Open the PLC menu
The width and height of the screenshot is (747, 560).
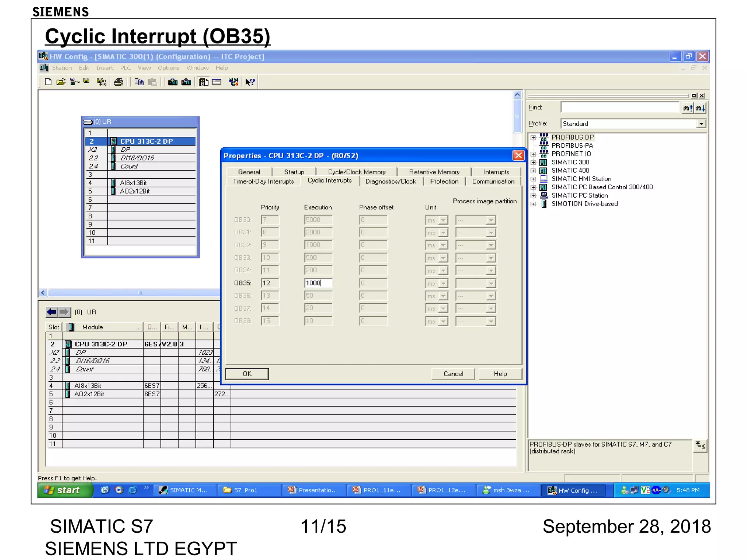(x=125, y=68)
